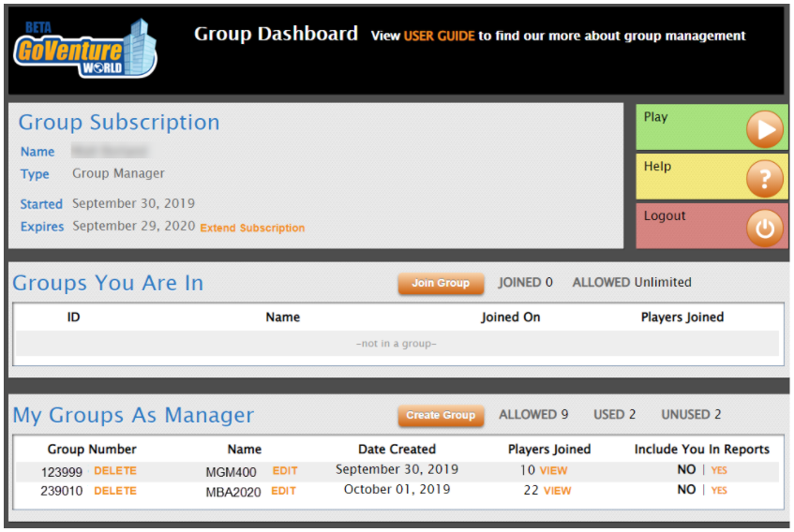794x532 pixels.
Task: Click the orange Logout power icon
Action: tap(765, 229)
